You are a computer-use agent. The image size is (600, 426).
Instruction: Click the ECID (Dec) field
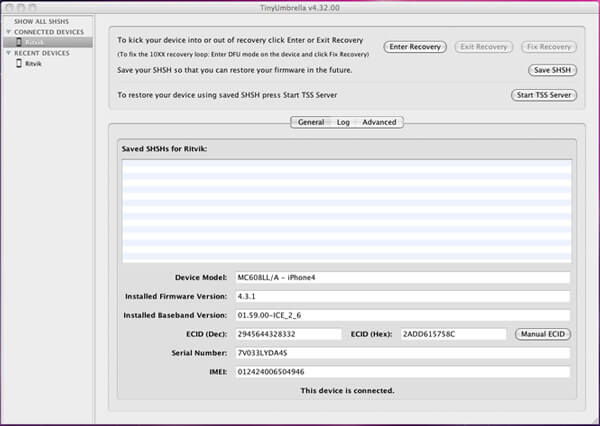coord(288,334)
